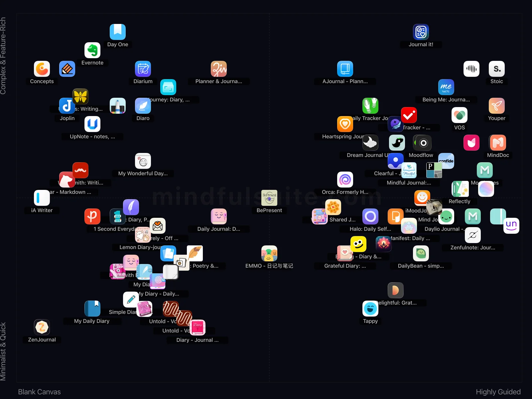Select the Evernote icon

93,50
